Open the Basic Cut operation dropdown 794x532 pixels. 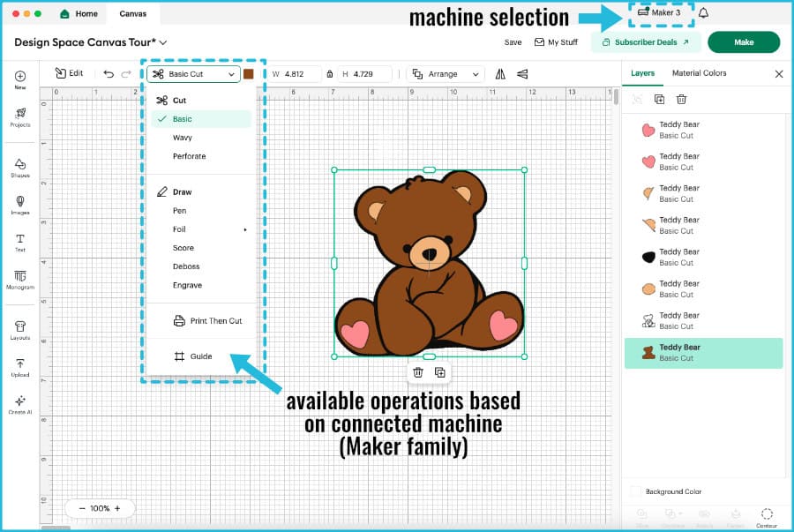pos(193,74)
